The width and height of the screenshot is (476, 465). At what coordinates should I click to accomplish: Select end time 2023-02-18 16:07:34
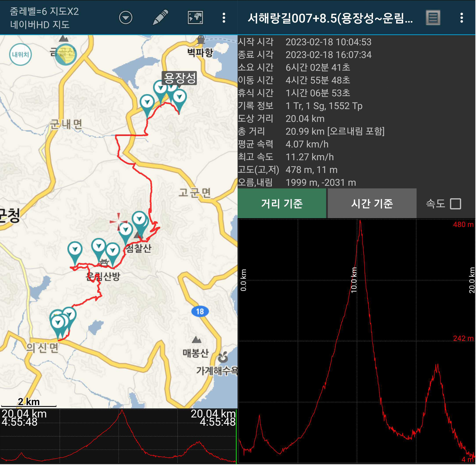click(x=328, y=55)
